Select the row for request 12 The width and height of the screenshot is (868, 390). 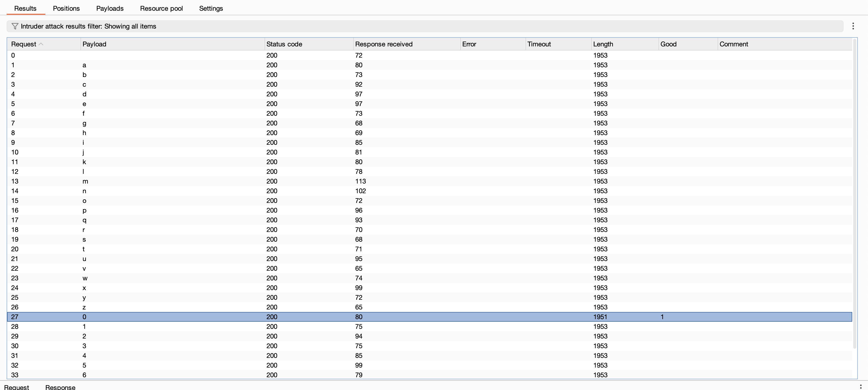tap(430, 172)
